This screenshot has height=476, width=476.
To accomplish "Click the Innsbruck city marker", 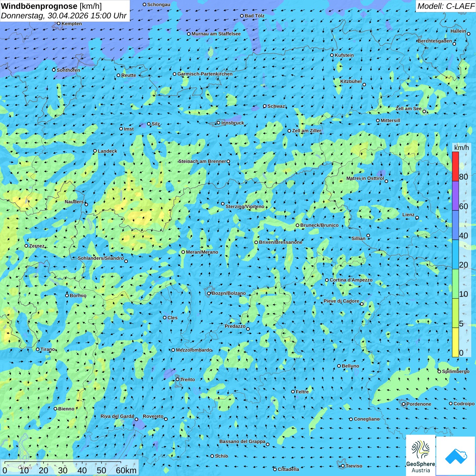I will tap(219, 123).
